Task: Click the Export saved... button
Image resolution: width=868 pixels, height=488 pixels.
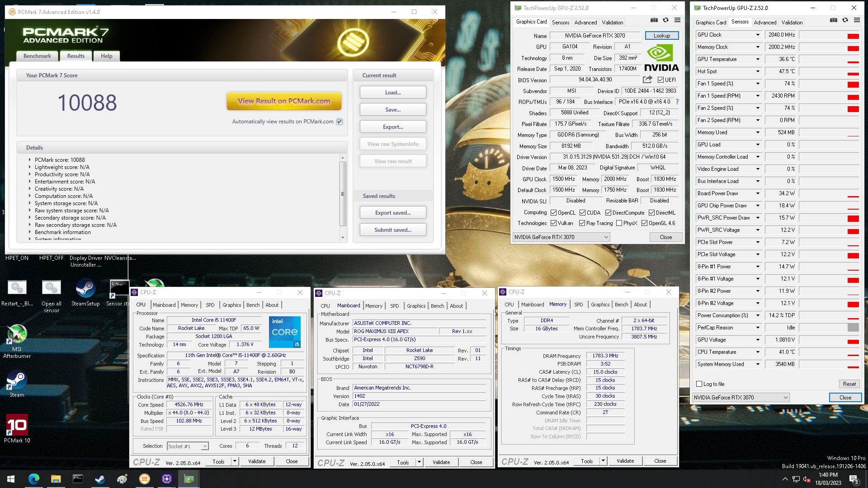Action: coord(393,213)
